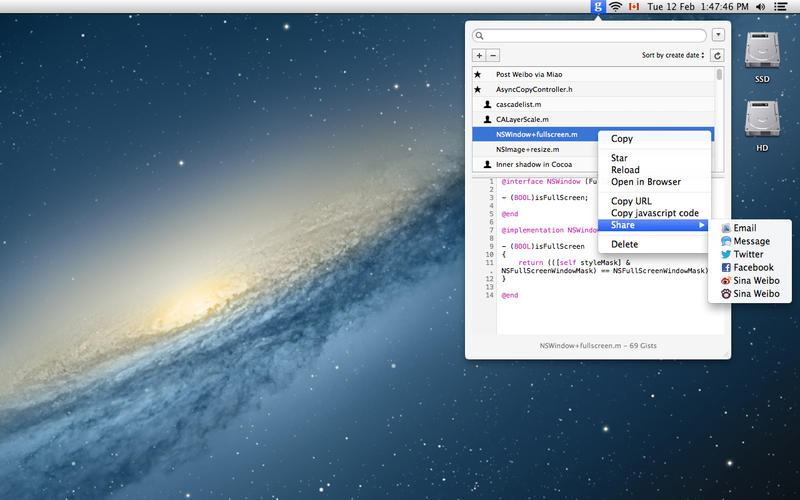Click the reload button beside the sort option

pyautogui.click(x=717, y=56)
